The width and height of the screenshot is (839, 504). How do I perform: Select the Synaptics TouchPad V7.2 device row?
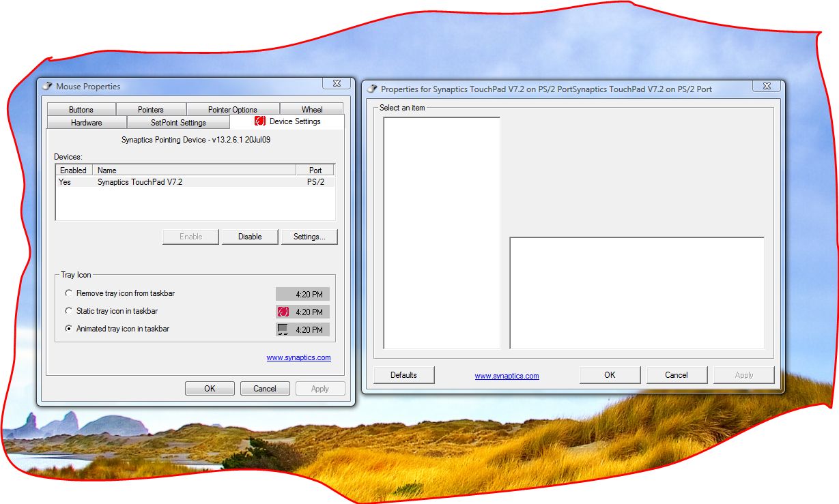point(195,182)
